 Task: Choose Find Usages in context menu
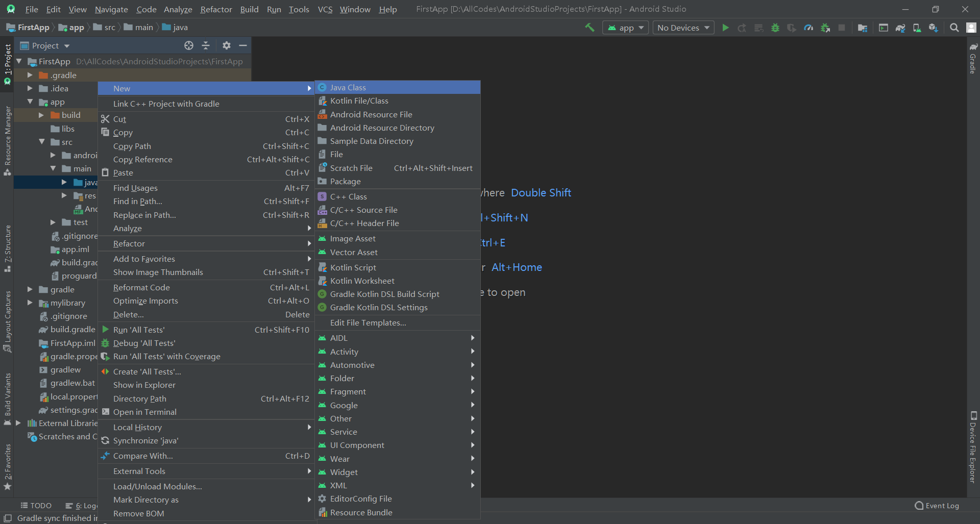coord(206,188)
